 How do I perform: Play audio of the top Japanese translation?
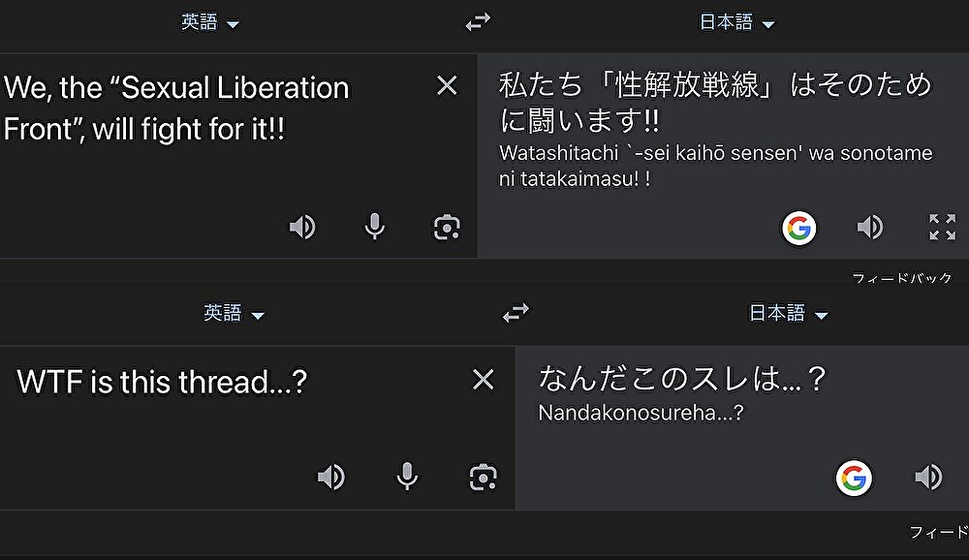coord(869,227)
